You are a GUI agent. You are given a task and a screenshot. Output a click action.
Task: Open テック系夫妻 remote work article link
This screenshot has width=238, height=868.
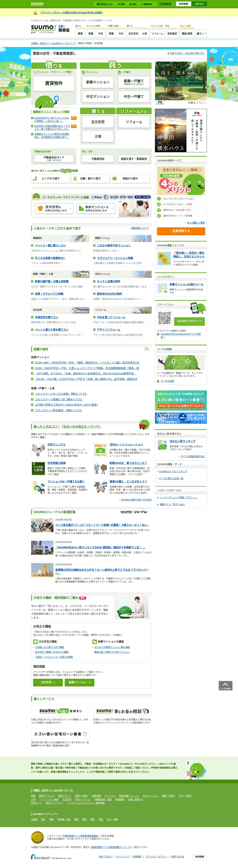[102, 525]
